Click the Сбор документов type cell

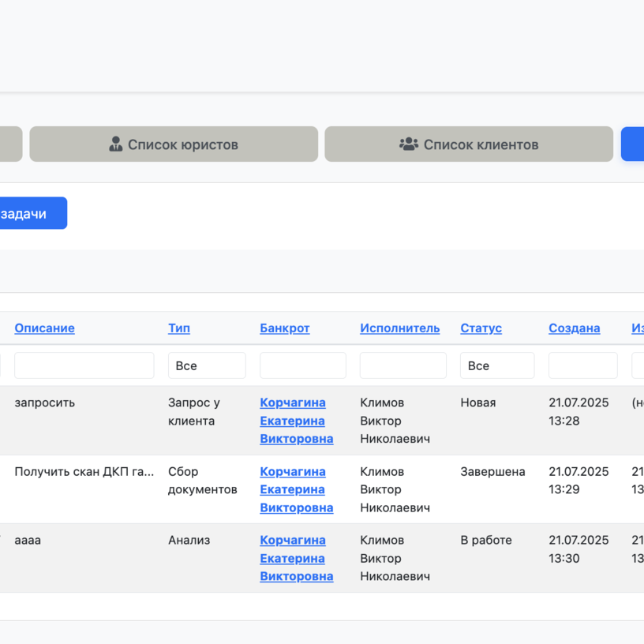tap(203, 481)
